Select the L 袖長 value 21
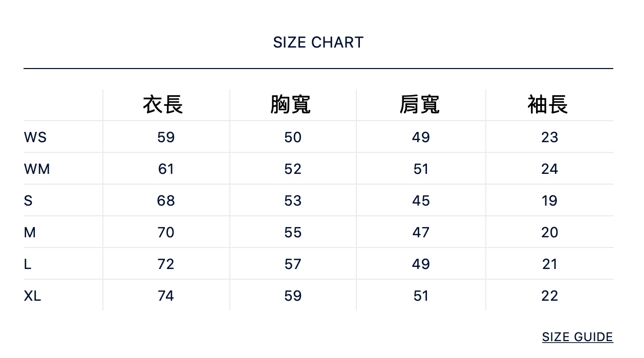The height and width of the screenshot is (358, 644). (x=549, y=264)
